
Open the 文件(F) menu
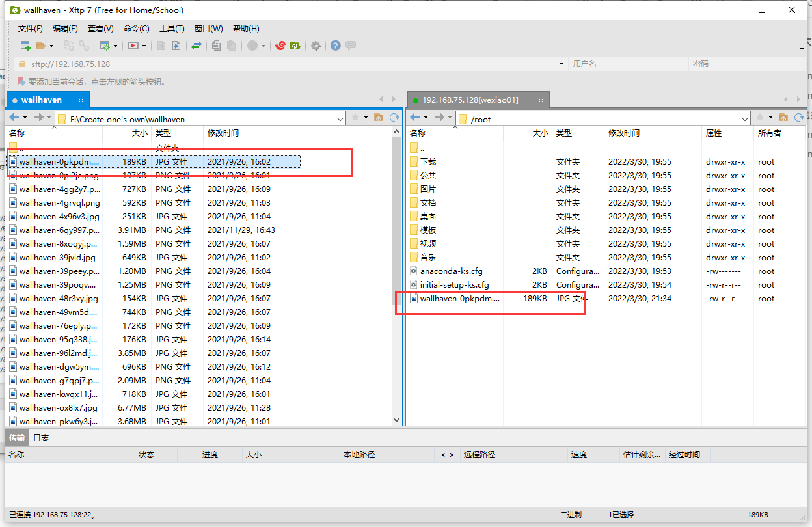point(30,29)
